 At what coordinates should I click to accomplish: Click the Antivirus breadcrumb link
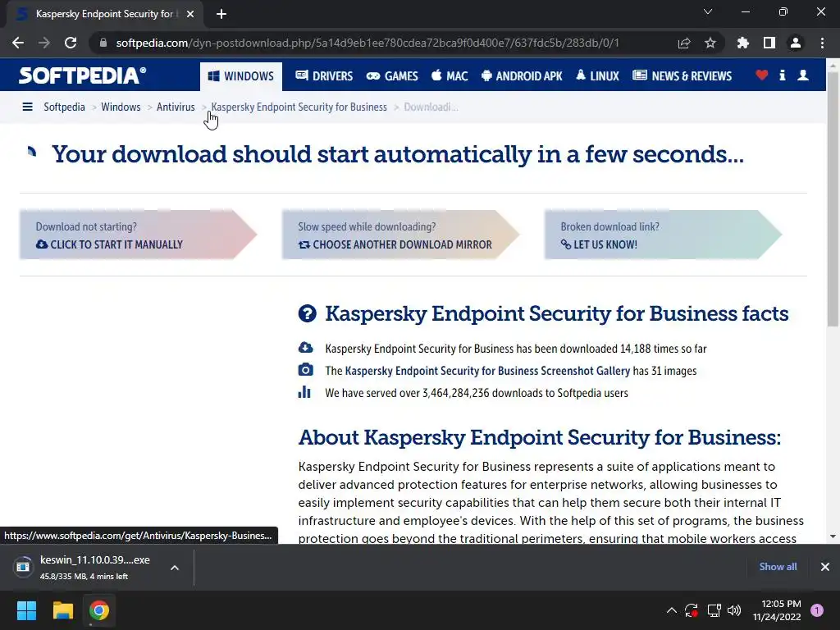176,107
